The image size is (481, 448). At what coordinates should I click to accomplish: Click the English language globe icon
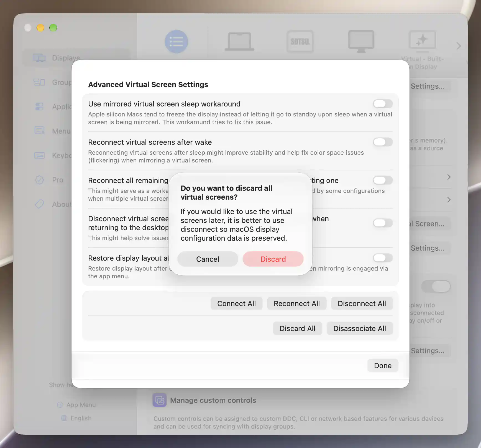point(64,418)
